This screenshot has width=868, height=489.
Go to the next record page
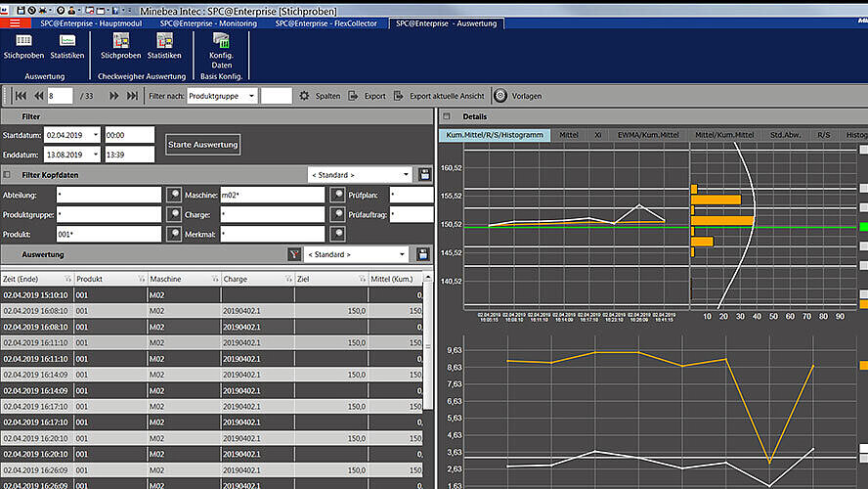pyautogui.click(x=113, y=96)
